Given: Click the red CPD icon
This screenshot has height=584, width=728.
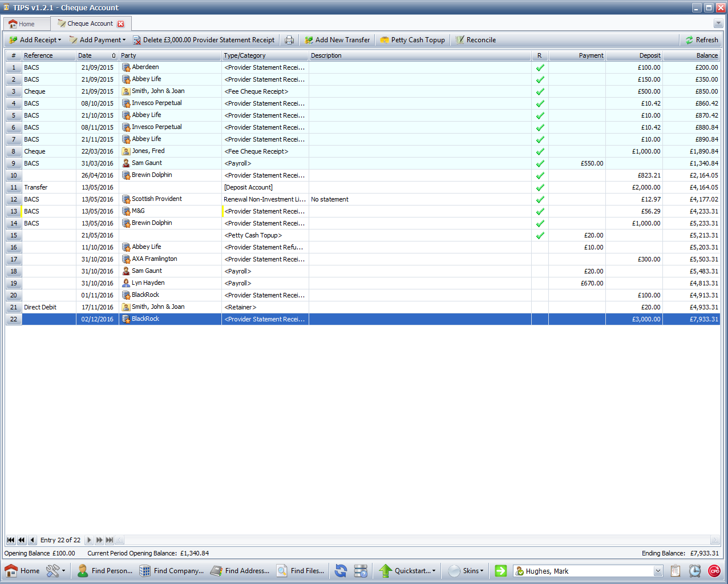Looking at the screenshot, I should (714, 571).
